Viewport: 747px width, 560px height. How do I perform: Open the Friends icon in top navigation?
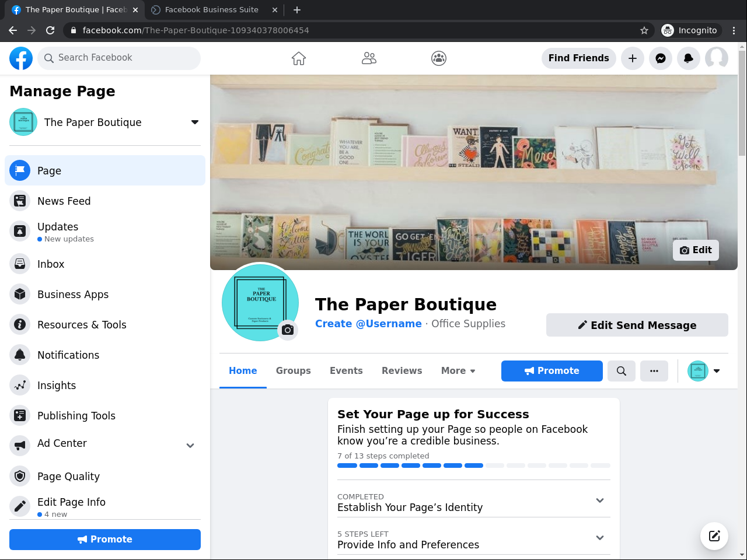click(369, 58)
